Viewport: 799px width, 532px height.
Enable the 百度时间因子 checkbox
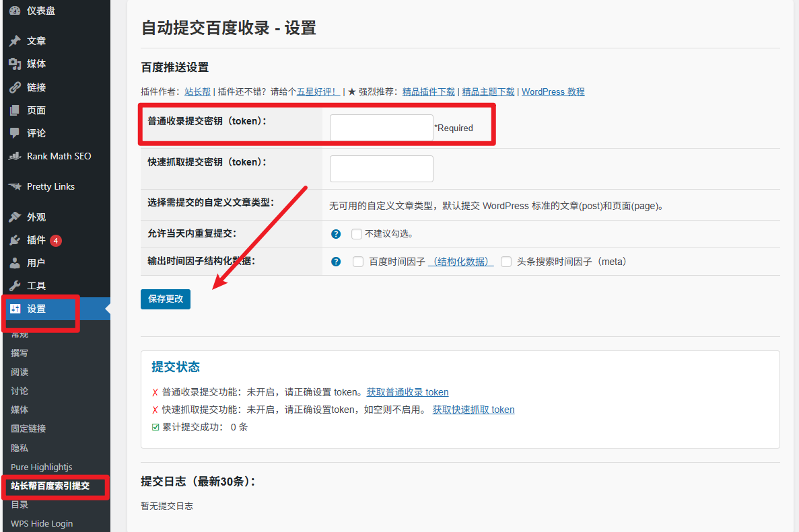coord(358,262)
